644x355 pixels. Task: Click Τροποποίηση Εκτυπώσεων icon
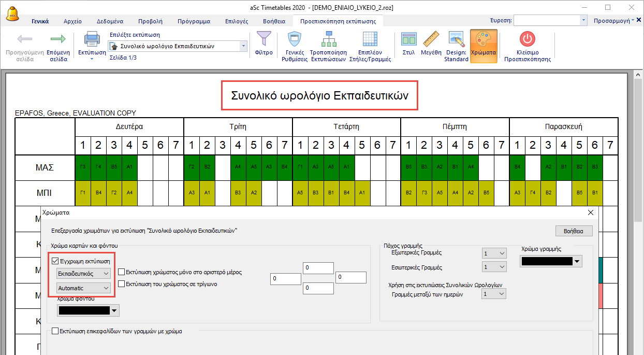[x=328, y=40]
